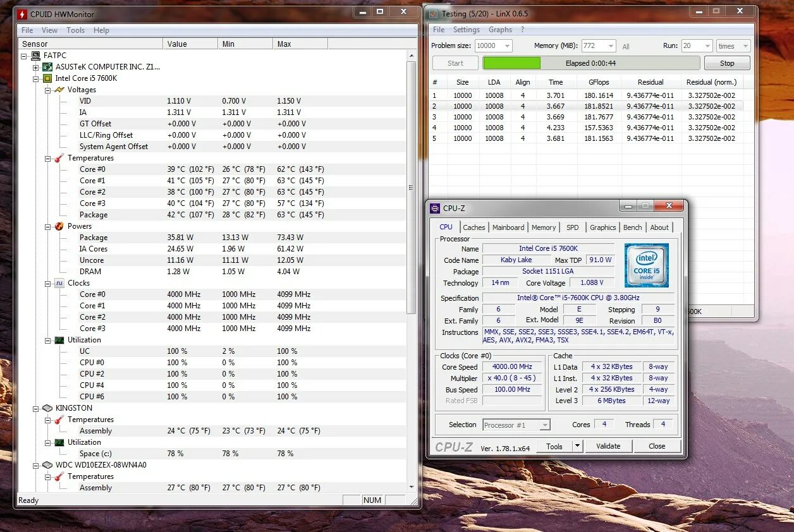Image resolution: width=794 pixels, height=532 pixels.
Task: Open the Settings menu in LinX
Action: (467, 30)
